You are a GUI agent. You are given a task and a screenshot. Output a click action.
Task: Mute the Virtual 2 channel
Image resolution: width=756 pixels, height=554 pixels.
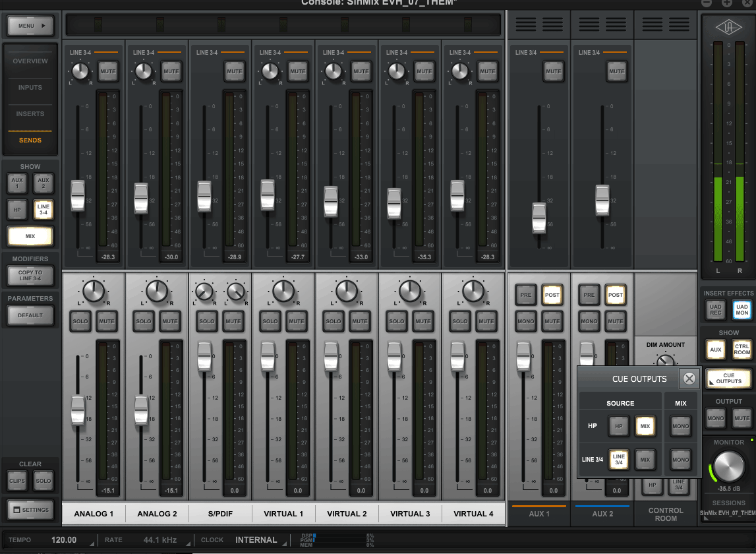(x=360, y=321)
